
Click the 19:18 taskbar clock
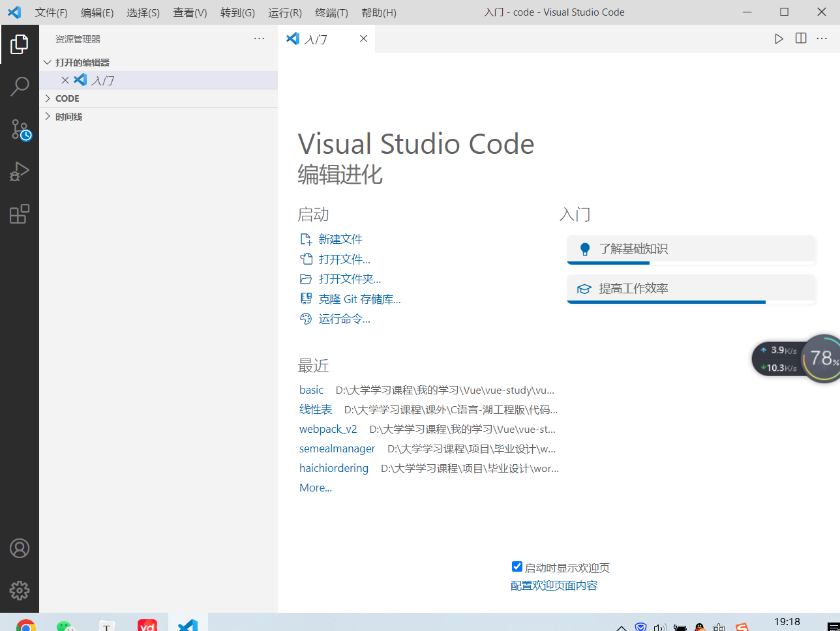click(787, 622)
